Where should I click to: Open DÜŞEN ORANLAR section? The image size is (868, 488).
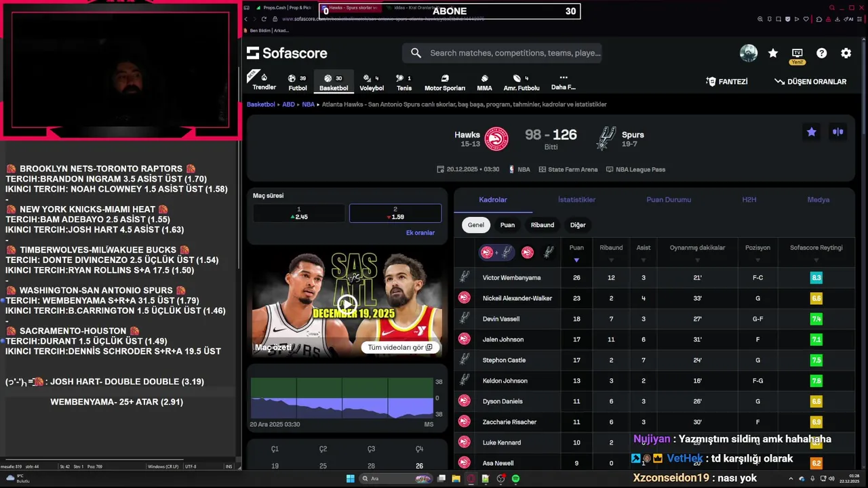coord(810,81)
